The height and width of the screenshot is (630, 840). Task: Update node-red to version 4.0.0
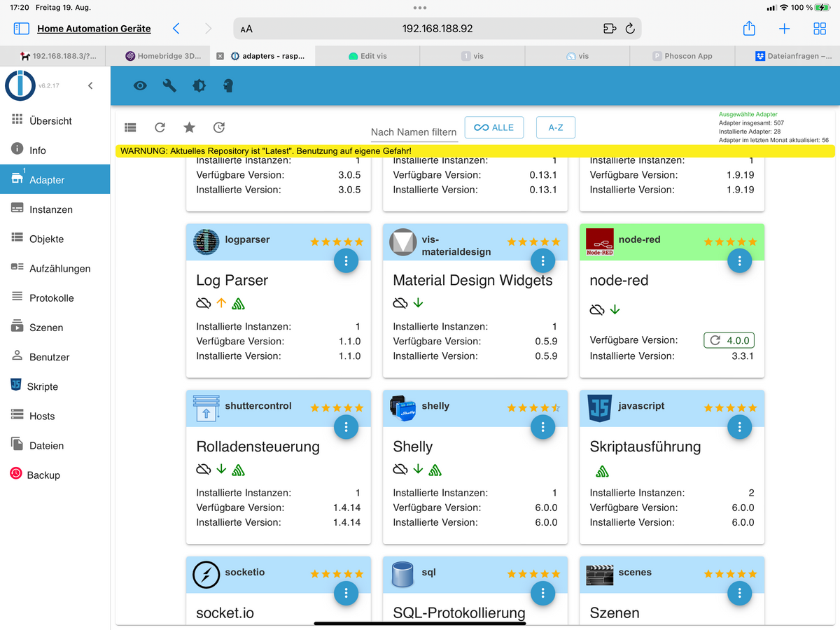[729, 340]
